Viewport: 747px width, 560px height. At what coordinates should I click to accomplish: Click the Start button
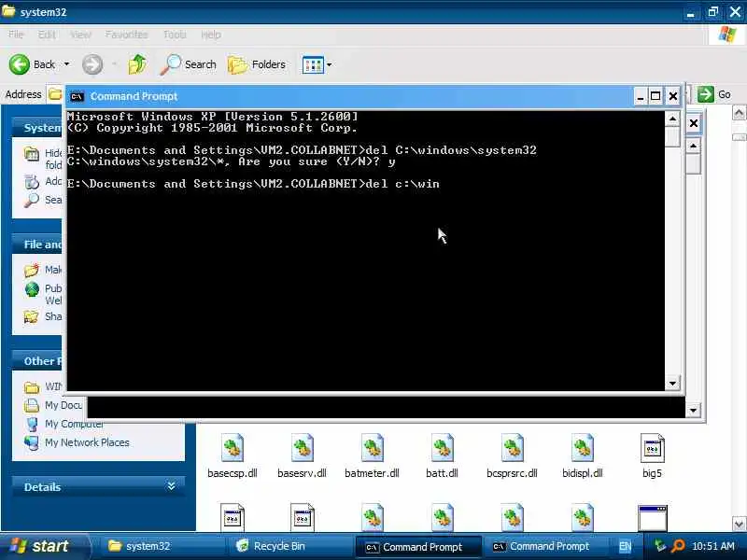43,546
